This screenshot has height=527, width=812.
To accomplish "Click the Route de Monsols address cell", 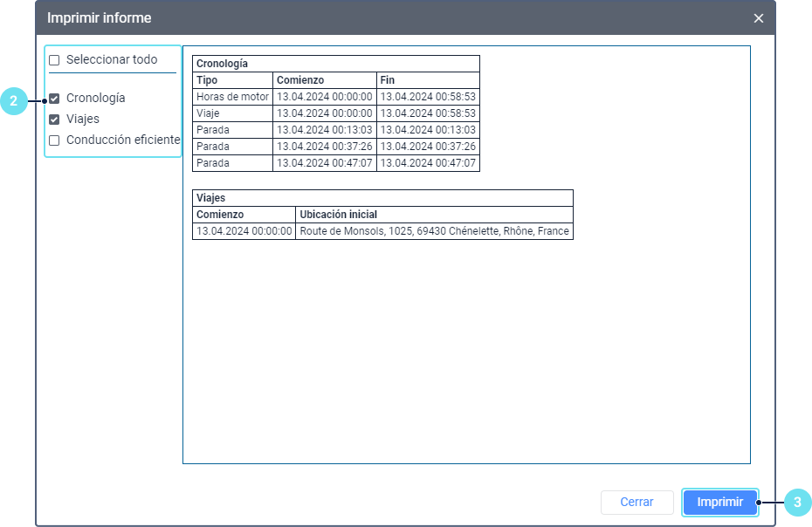I will [434, 231].
